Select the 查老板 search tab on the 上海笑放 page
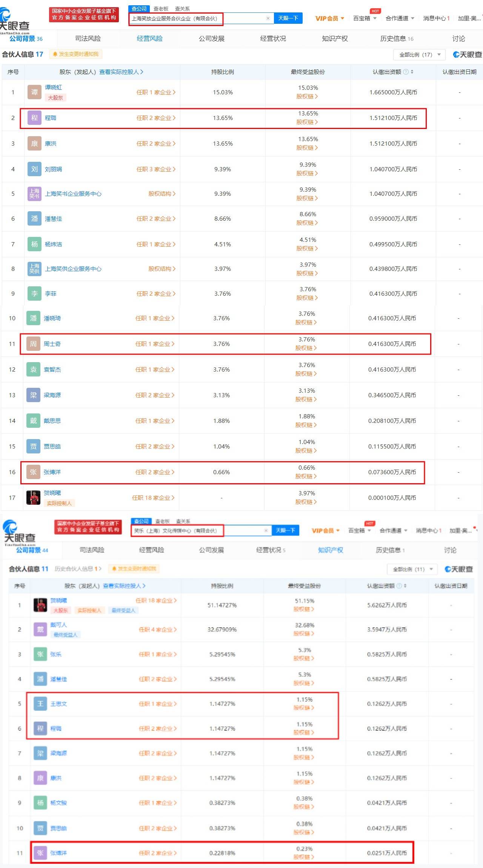The image size is (483, 868). click(161, 9)
